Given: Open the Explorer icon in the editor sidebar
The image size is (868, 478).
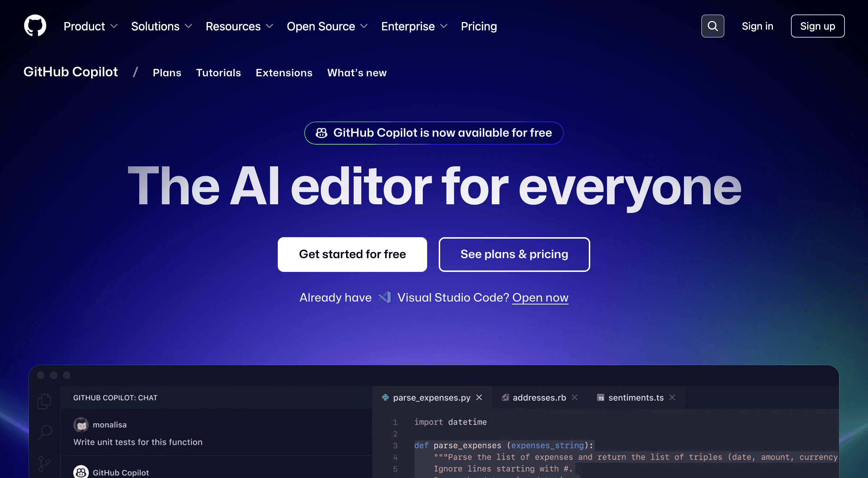Looking at the screenshot, I should tap(44, 401).
